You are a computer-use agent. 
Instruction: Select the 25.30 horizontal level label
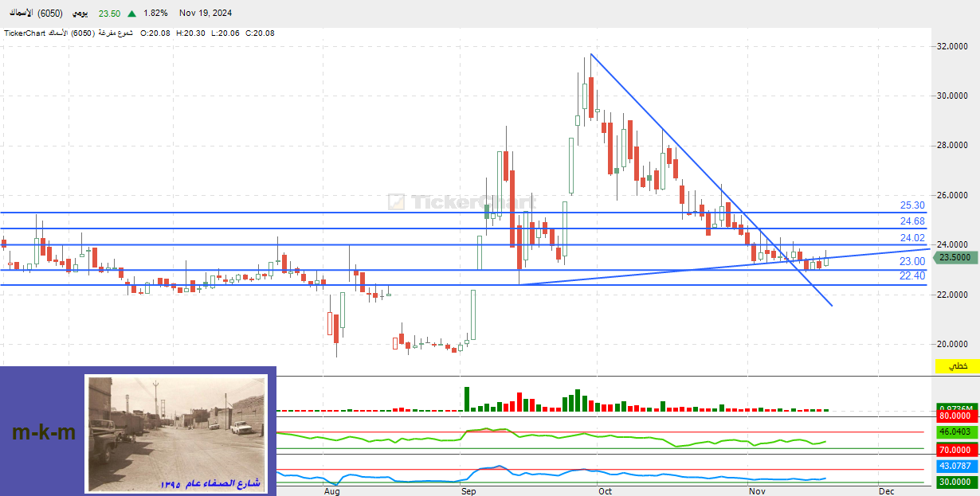click(x=912, y=205)
